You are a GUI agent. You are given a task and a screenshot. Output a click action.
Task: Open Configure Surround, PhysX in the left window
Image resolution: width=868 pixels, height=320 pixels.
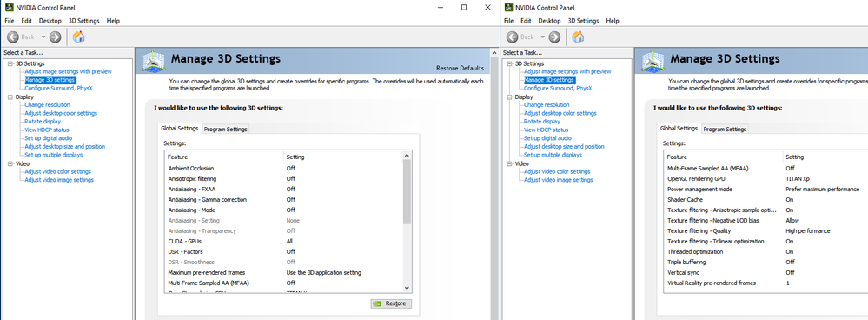pyautogui.click(x=59, y=88)
